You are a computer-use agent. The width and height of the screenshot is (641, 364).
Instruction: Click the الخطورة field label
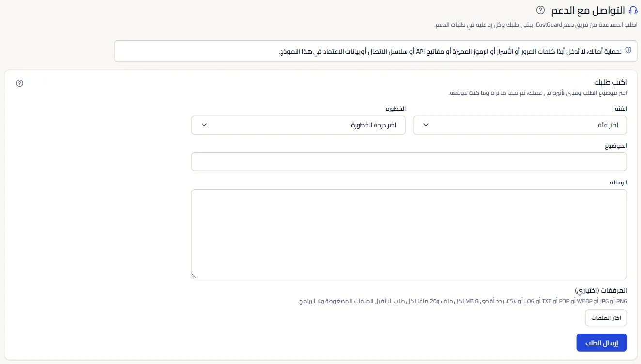395,109
